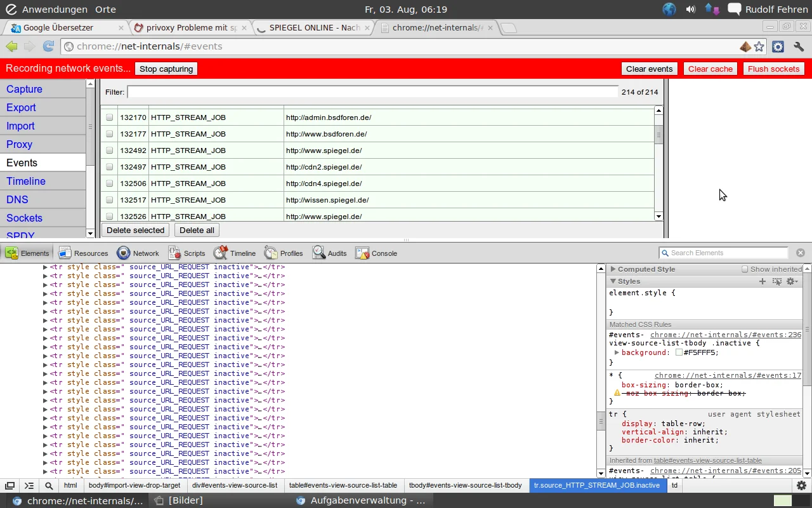The height and width of the screenshot is (508, 812).
Task: Open the Audits panel in DevTools
Action: pos(329,253)
